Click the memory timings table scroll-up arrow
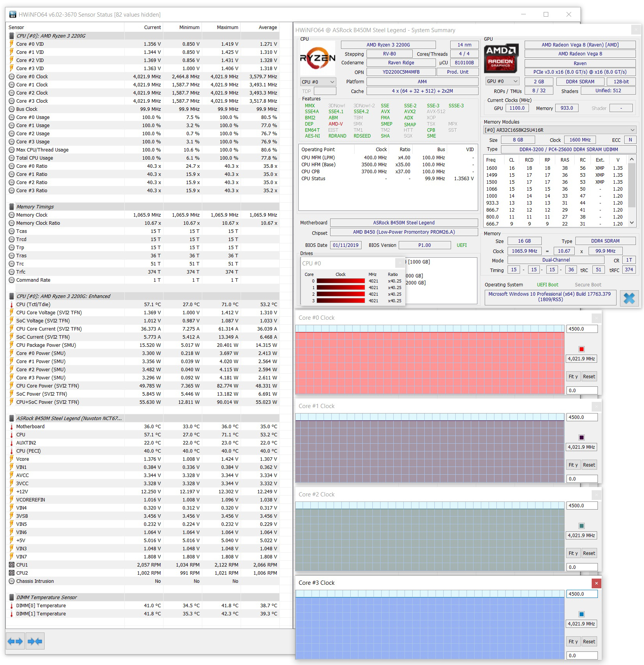The height and width of the screenshot is (665, 644). (632, 159)
